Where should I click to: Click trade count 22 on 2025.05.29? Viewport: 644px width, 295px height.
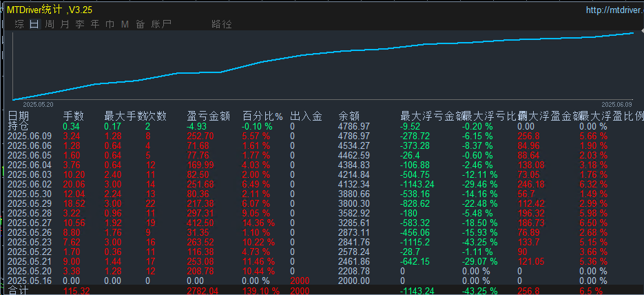149,203
